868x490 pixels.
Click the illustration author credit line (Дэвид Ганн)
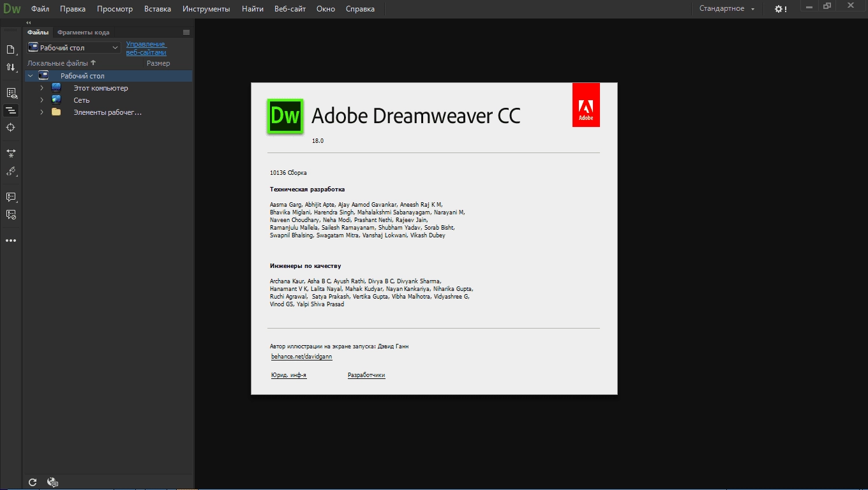339,346
